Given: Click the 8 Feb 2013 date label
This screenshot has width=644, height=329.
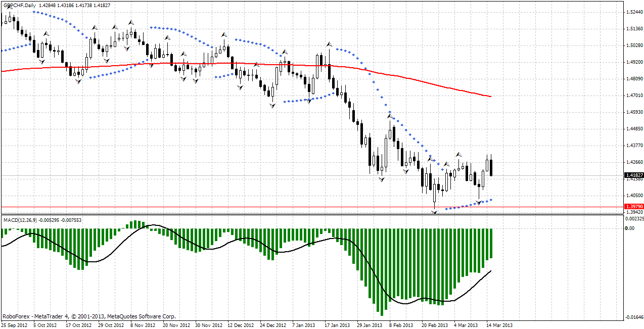Looking at the screenshot, I should coord(401,325).
